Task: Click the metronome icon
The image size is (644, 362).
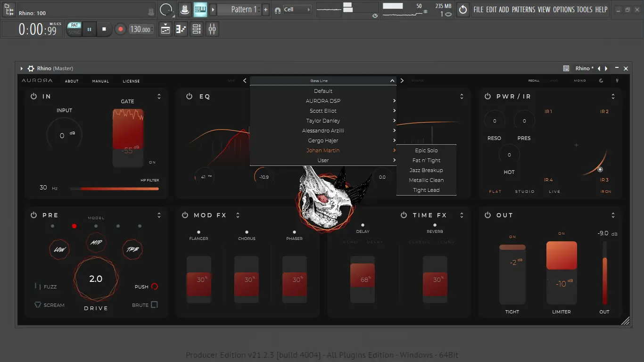Action: pos(185,9)
